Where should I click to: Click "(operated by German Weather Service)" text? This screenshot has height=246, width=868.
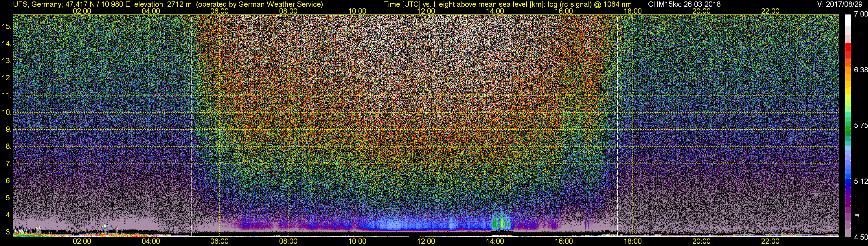coord(260,4)
